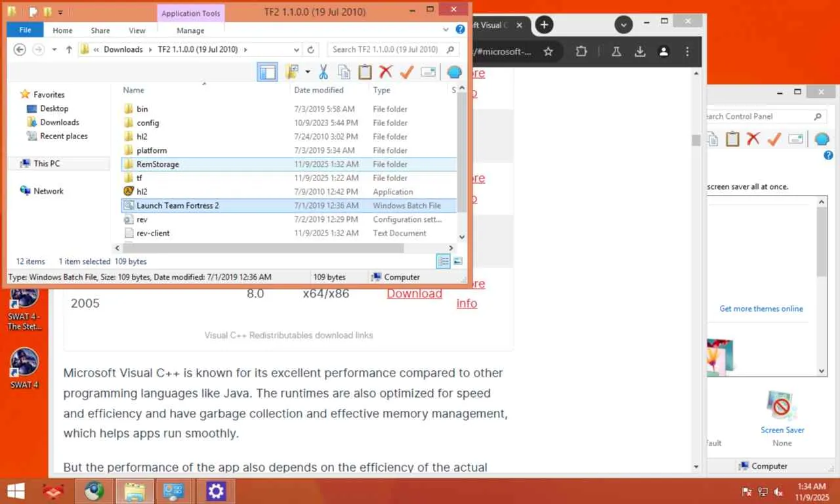Open Chrome's downloads icon
Image resolution: width=840 pixels, height=504 pixels.
pyautogui.click(x=640, y=51)
